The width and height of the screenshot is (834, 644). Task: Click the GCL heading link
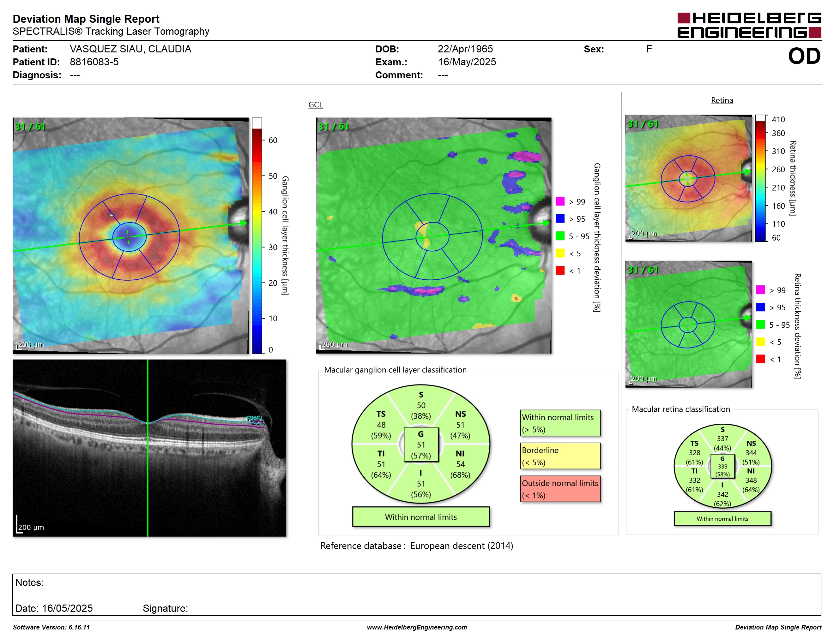(x=315, y=104)
